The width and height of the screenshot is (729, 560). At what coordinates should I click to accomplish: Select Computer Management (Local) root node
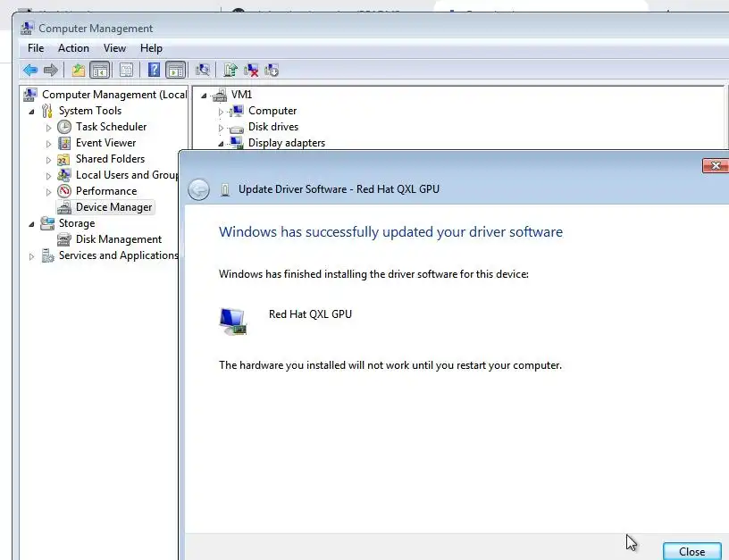[114, 95]
